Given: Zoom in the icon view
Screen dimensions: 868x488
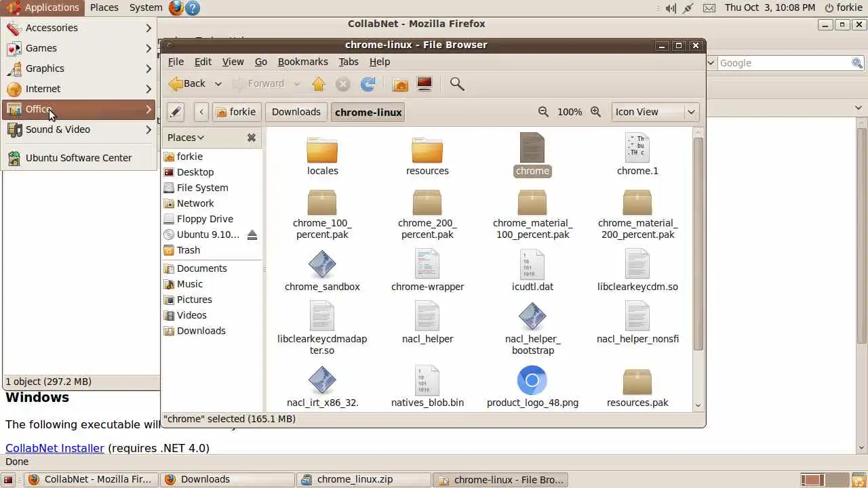Looking at the screenshot, I should pos(596,112).
